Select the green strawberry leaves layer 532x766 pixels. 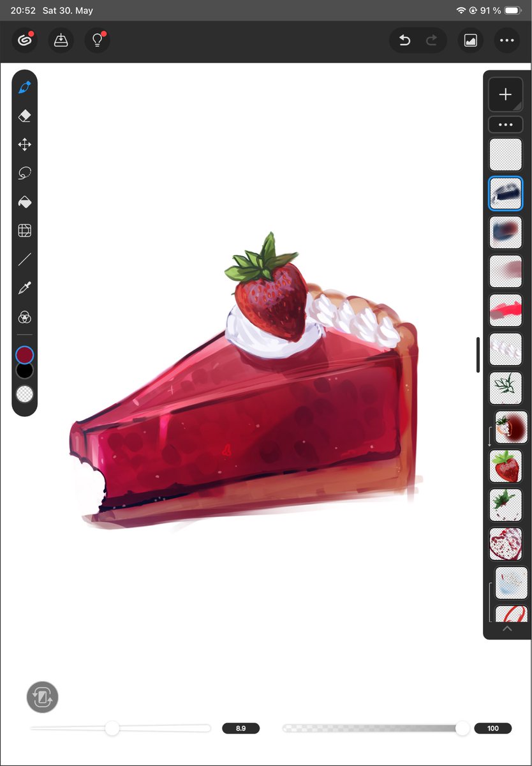505,505
